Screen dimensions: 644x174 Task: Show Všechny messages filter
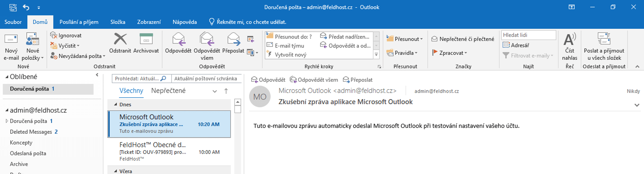131,91
